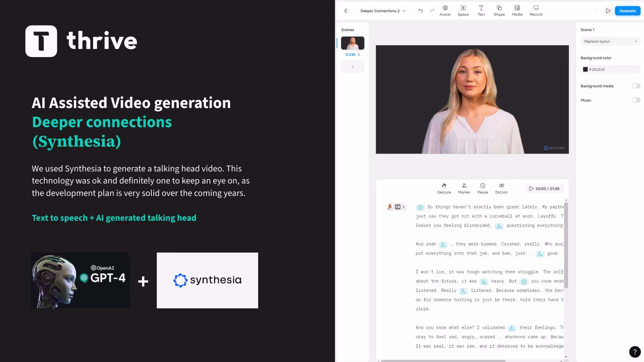Screen dimensions: 644x362
Task: Click the script scrollbar down arrow
Action: click(566, 357)
